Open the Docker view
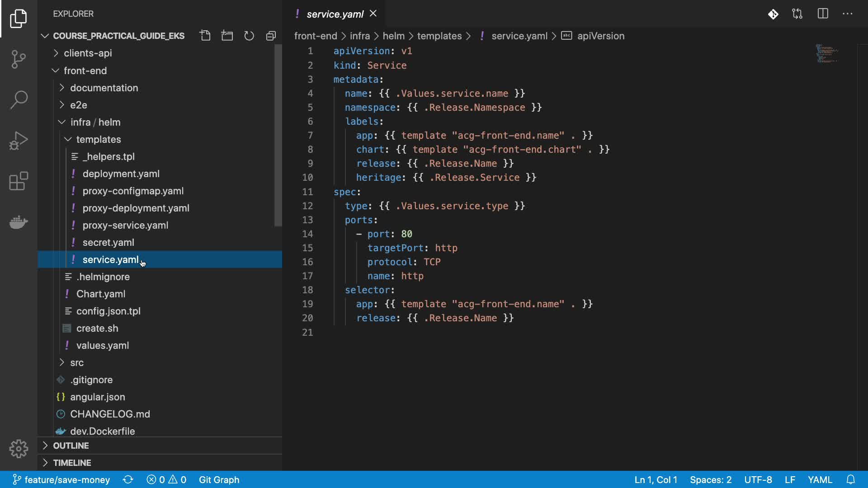The image size is (868, 488). click(19, 222)
